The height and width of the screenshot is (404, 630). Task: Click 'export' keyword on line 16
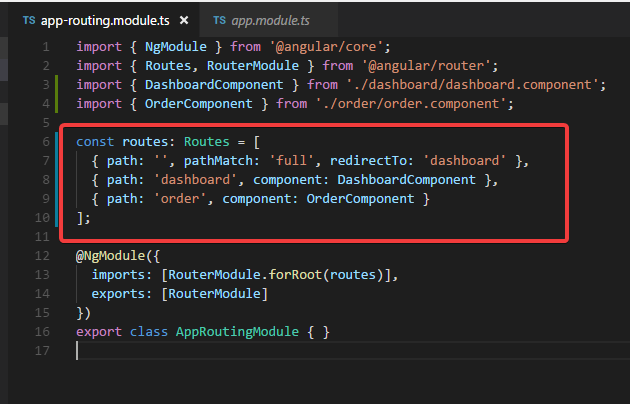(99, 332)
